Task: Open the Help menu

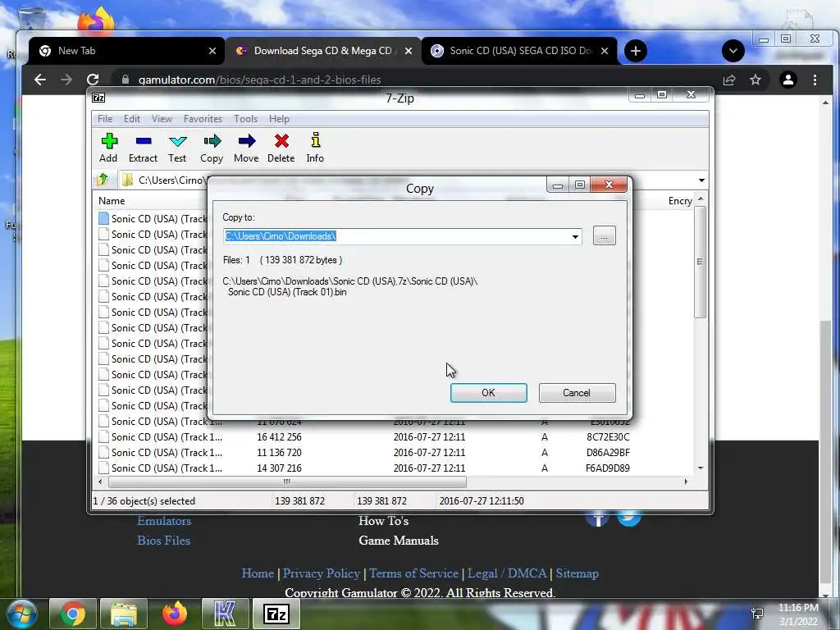Action: (x=279, y=119)
